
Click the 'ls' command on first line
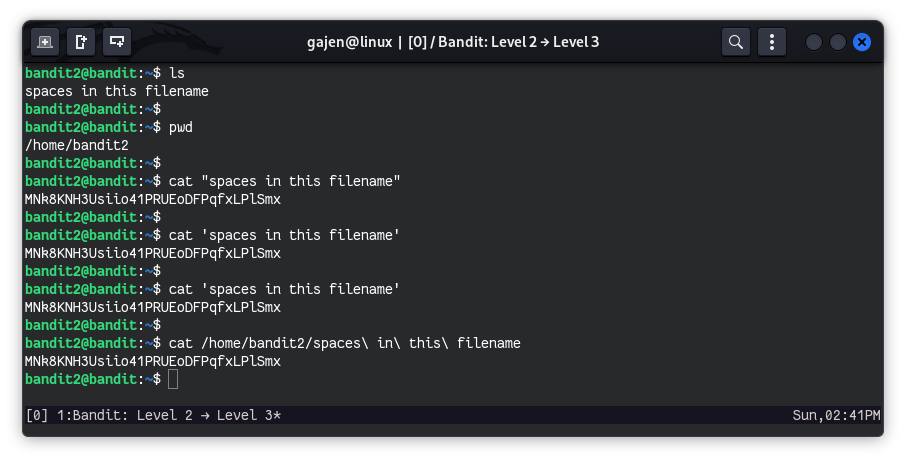pos(177,73)
